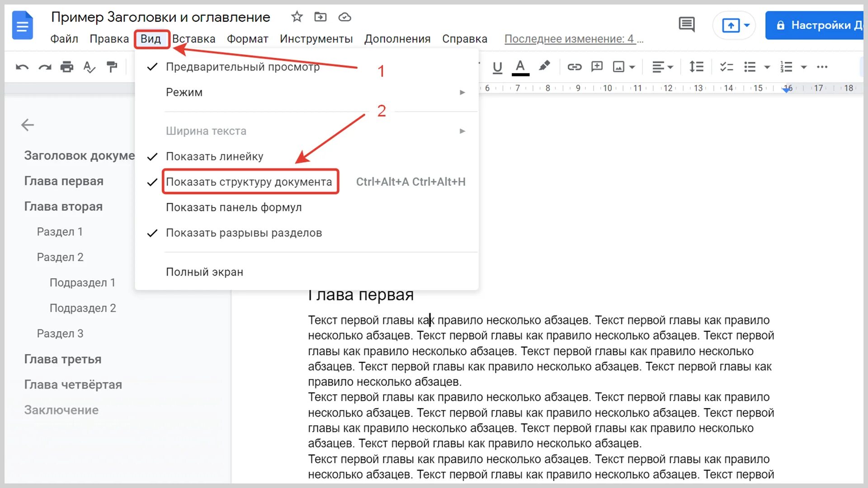Open bulleted list options dropdown arrow
This screenshot has width=868, height=488.
(767, 67)
